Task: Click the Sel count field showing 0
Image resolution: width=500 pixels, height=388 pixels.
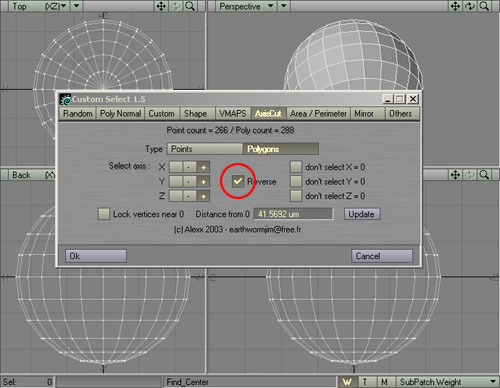Action: (27, 382)
